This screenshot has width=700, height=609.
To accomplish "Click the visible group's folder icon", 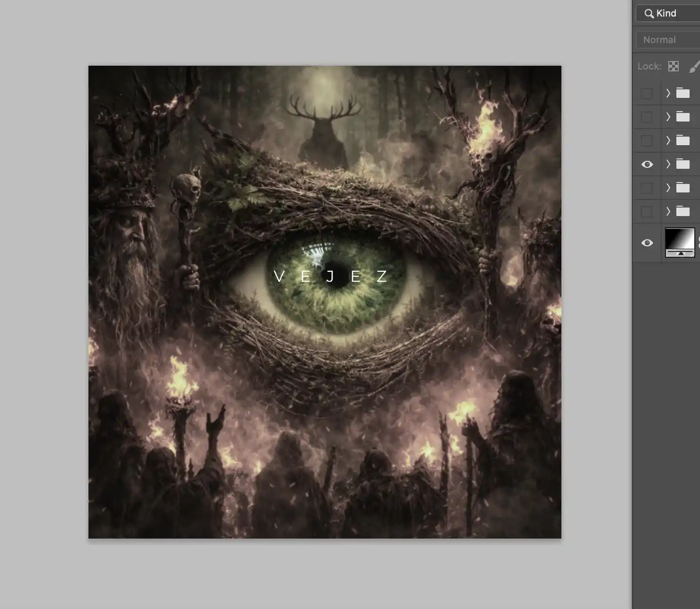I will [682, 164].
